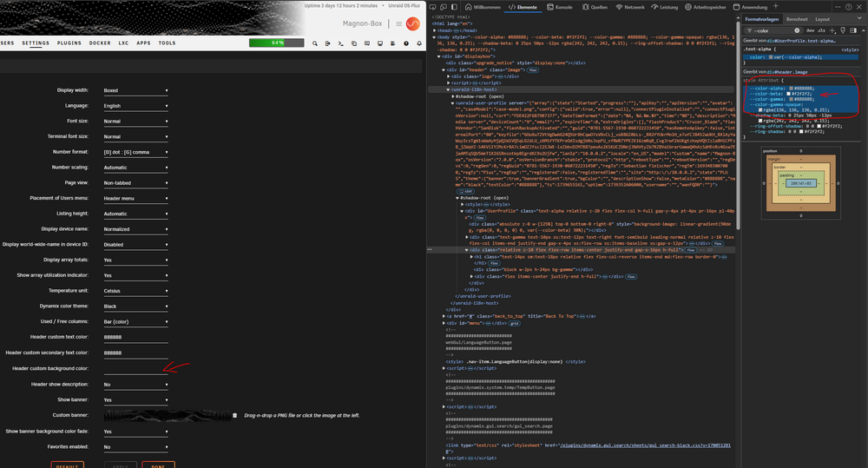
Task: Click the --color-alpha #888888 color swatch
Action: click(x=791, y=88)
